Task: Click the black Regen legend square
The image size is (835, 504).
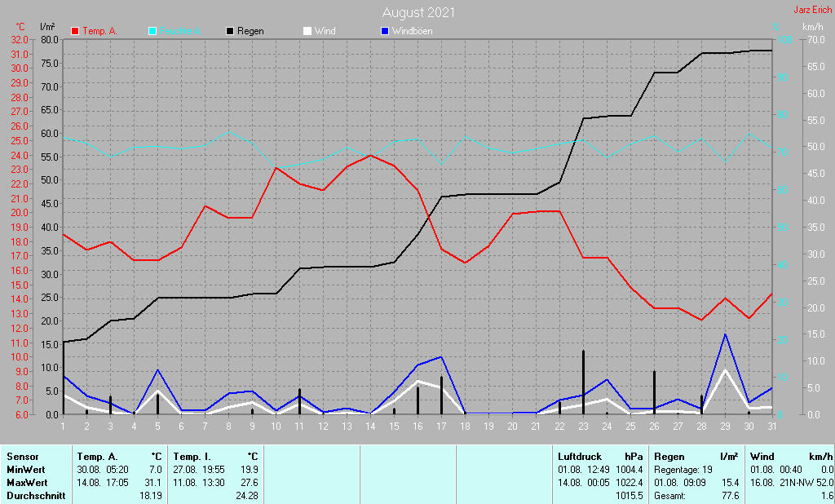Action: 230,31
